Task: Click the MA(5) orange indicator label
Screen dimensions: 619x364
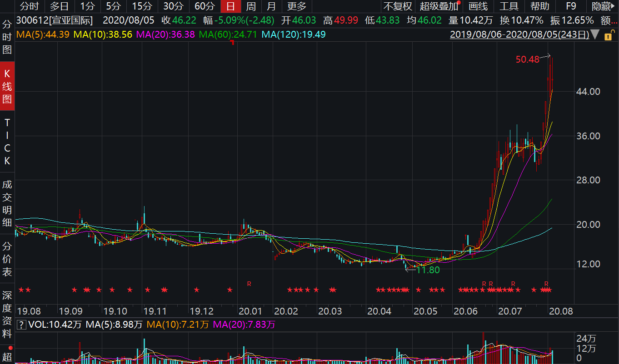Action: [43, 34]
